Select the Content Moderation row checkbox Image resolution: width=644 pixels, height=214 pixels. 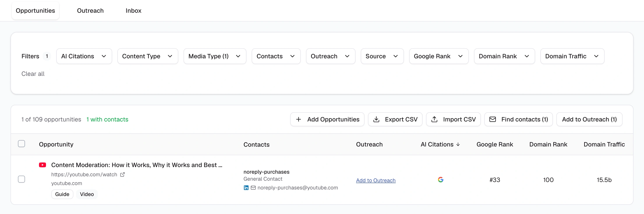coord(21,179)
